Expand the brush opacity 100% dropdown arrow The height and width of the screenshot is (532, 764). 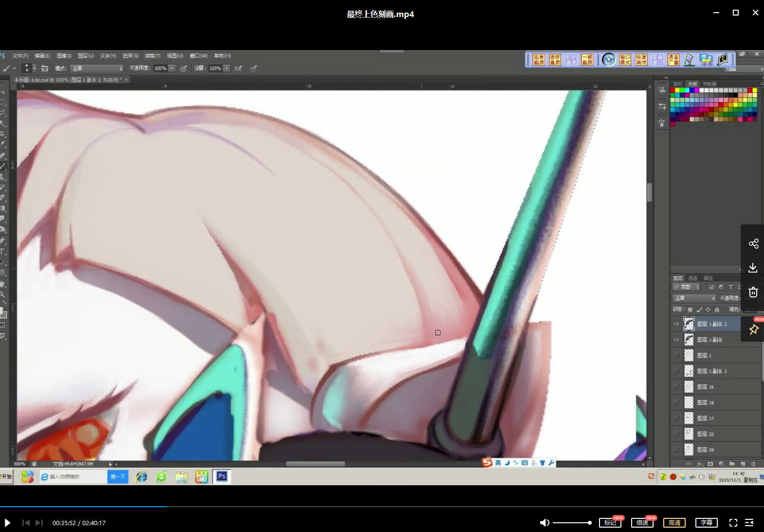click(x=172, y=69)
